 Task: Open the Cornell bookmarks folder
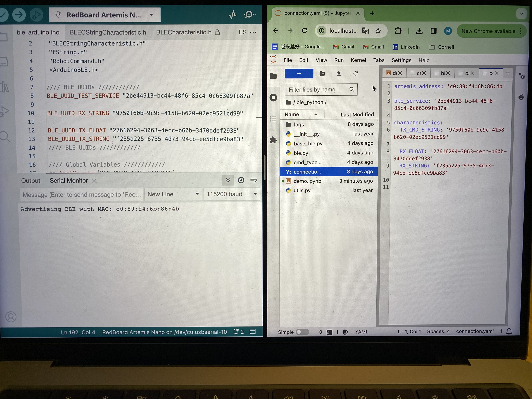[441, 47]
